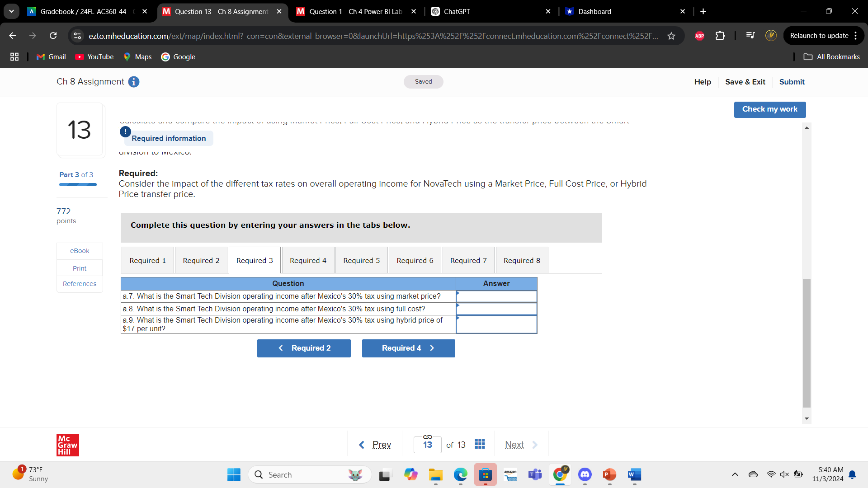Open the browser tab search dropdown
The height and width of the screenshot is (488, 868).
(11, 11)
